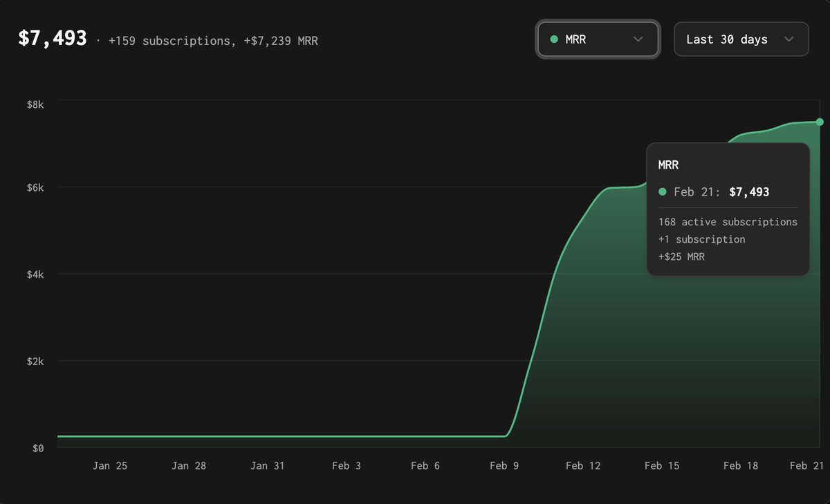Click the Feb 18 x-axis label
The height and width of the screenshot is (504, 830).
[x=741, y=466]
